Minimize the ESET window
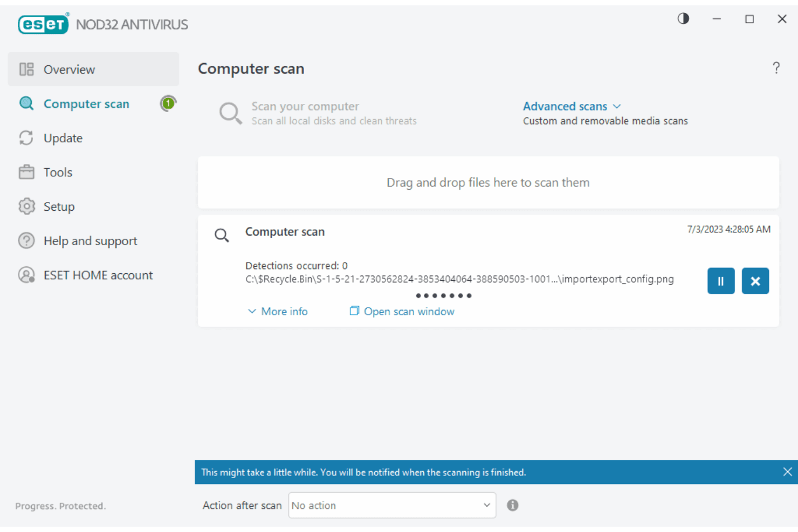798x532 pixels. (x=717, y=19)
